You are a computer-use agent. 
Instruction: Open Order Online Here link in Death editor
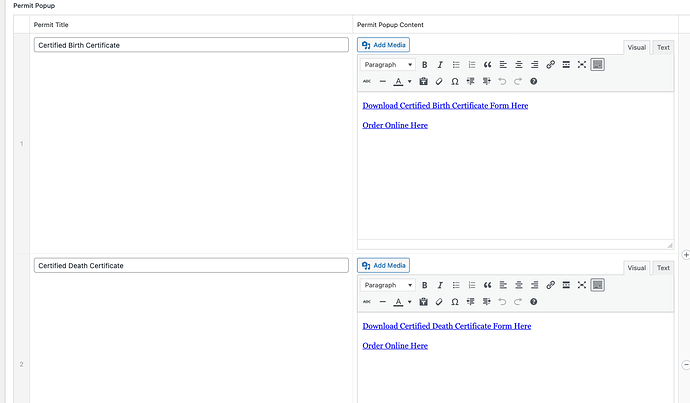(x=395, y=346)
